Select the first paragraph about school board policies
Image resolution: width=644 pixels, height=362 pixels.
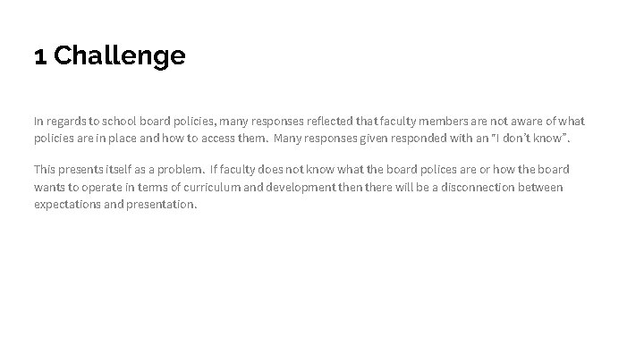309,130
